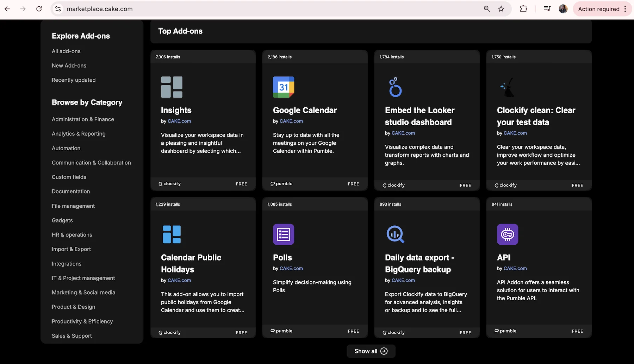Screen dimensions: 634x364
Task: Click the purple Polls add-on icon
Action: pos(284,234)
